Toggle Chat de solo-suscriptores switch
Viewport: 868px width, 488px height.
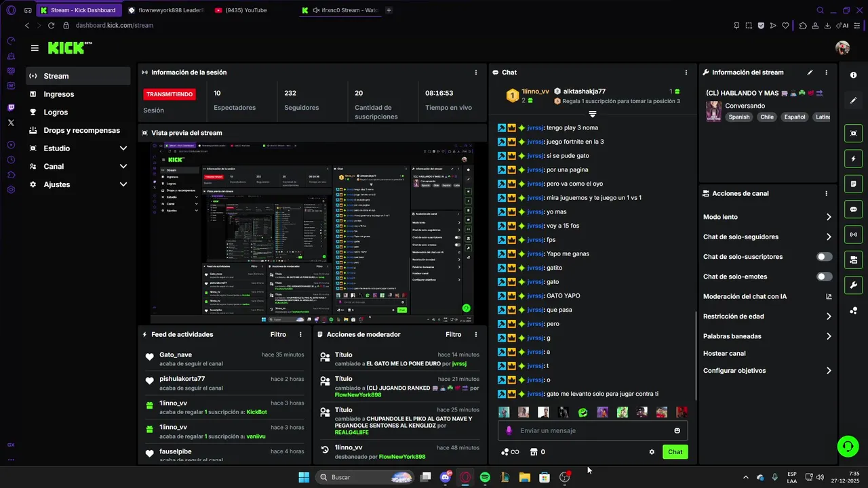pyautogui.click(x=824, y=257)
